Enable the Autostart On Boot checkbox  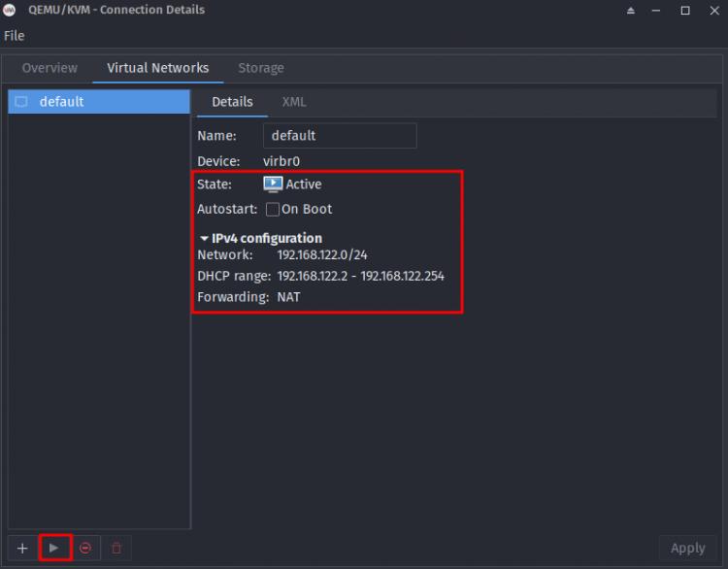(273, 209)
